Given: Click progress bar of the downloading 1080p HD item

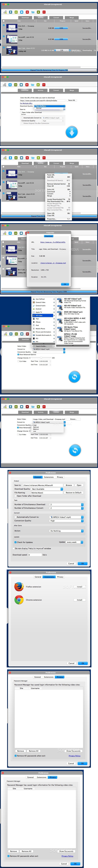Looking at the screenshot, I should coord(62,50).
